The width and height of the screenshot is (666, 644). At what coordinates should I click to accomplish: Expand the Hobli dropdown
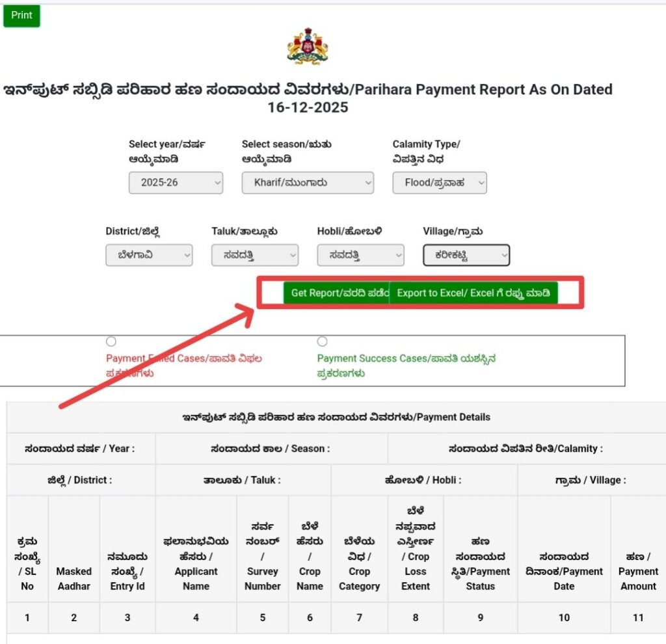tap(360, 256)
